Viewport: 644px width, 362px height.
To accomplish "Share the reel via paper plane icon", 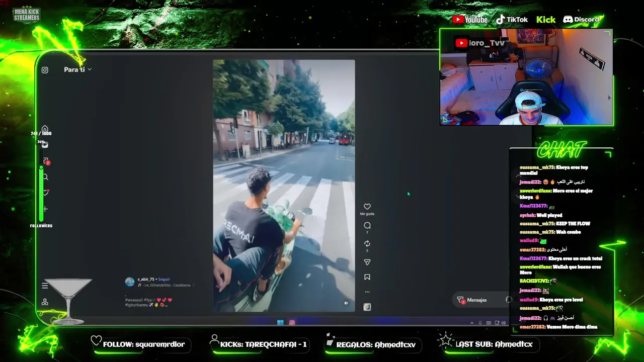I will pyautogui.click(x=367, y=262).
